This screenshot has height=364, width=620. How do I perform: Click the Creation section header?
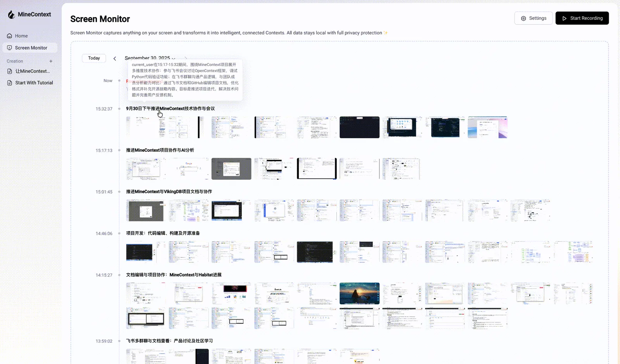point(15,61)
